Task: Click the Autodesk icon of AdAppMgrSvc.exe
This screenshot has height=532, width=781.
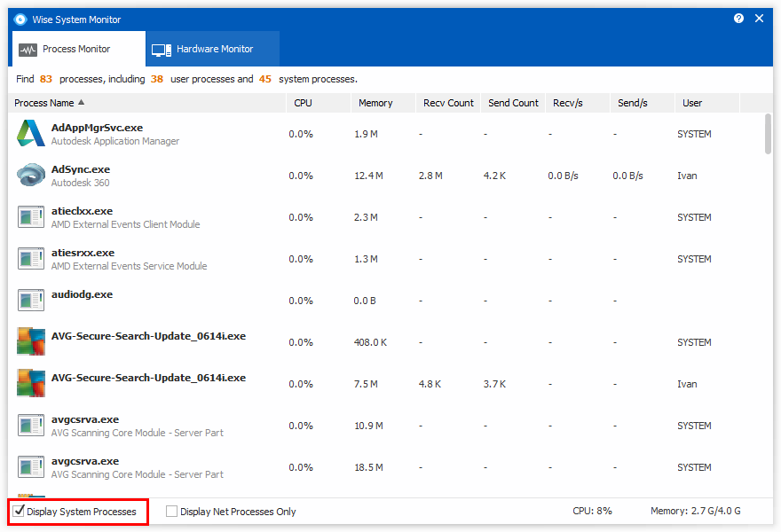Action: (31, 133)
